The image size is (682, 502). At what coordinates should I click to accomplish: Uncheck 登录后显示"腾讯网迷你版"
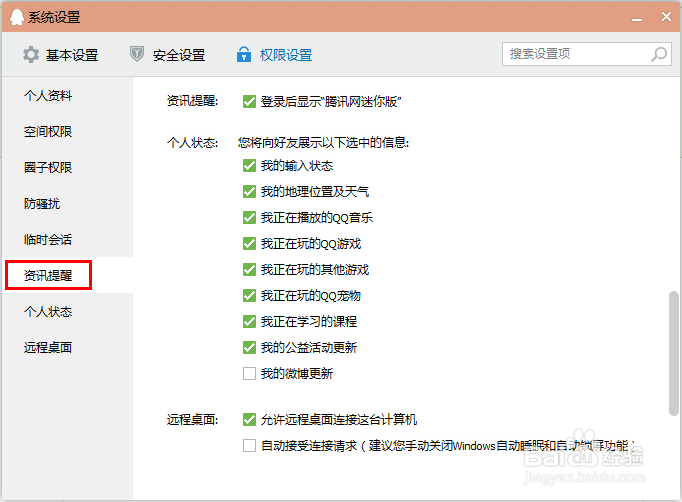249,101
